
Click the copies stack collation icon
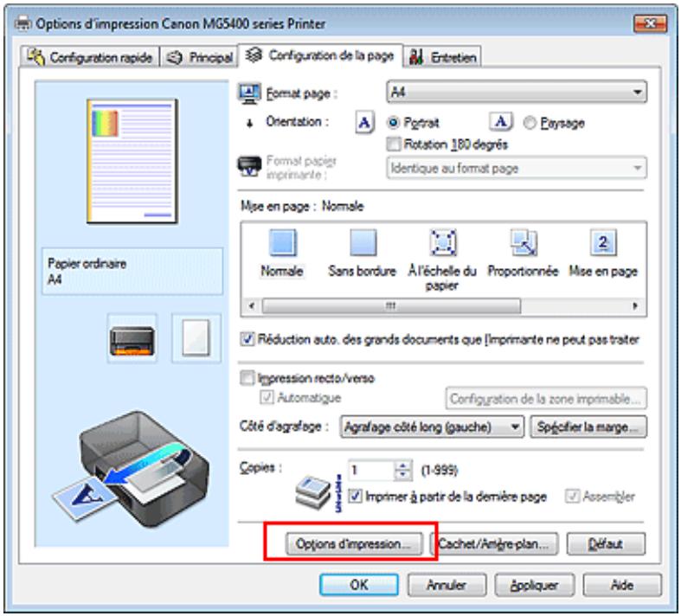click(x=312, y=492)
